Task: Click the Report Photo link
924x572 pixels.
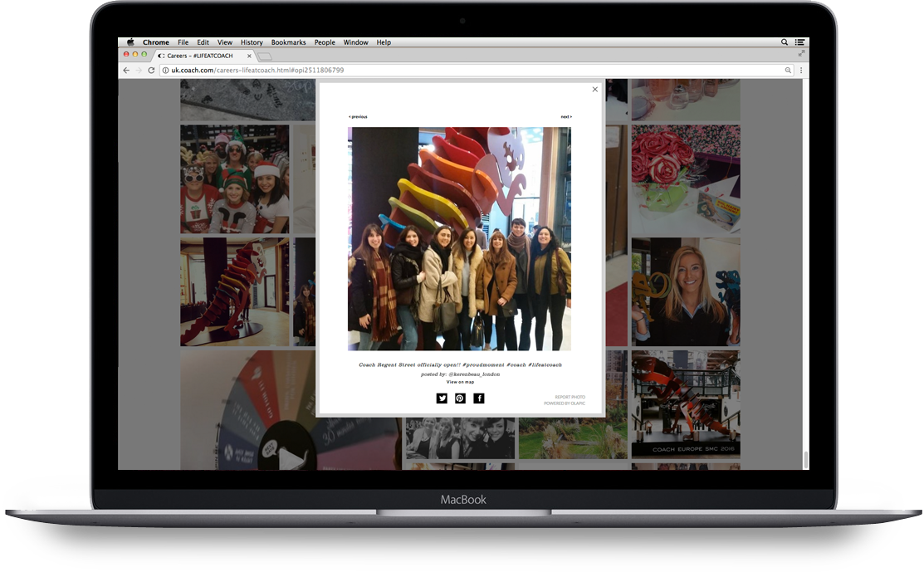Action: 570,397
